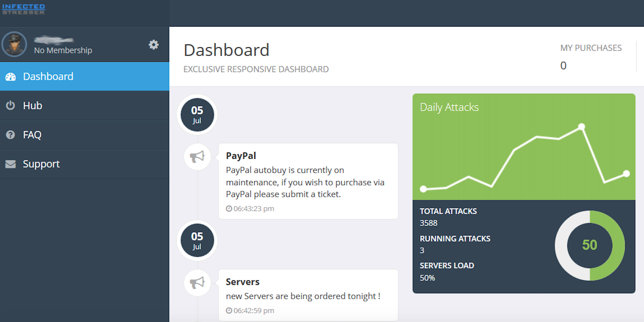Click the Hub power icon
Image resolution: width=644 pixels, height=322 pixels.
[x=10, y=105]
